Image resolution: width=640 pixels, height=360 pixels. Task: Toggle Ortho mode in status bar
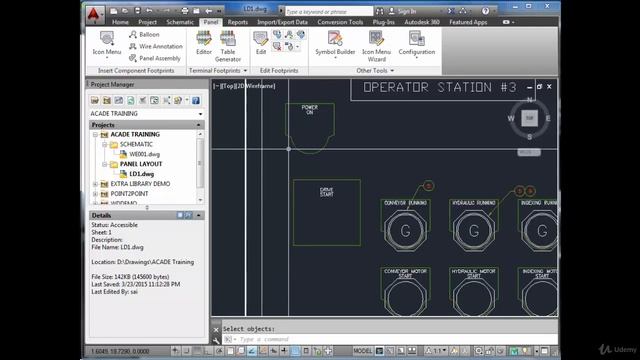208,351
